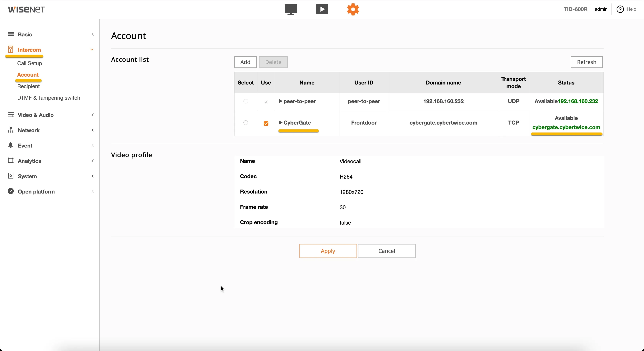Uncheck the Use checkbox for CyberGate
644x351 pixels.
266,123
